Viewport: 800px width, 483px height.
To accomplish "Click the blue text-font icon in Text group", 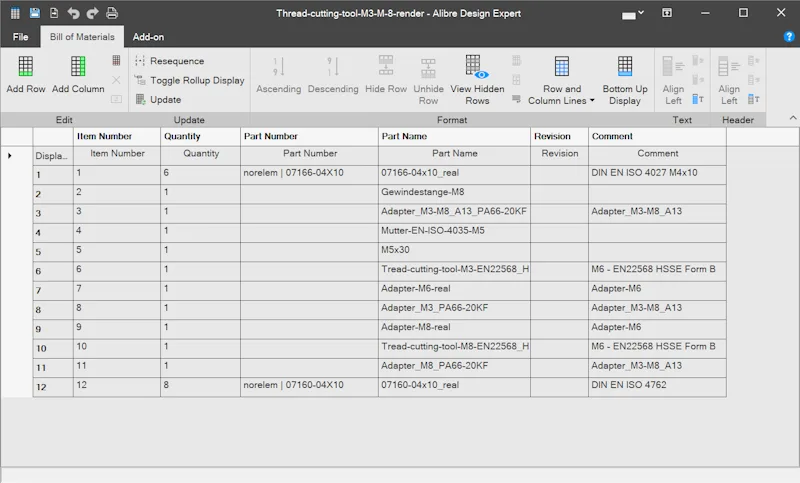I will pos(698,99).
